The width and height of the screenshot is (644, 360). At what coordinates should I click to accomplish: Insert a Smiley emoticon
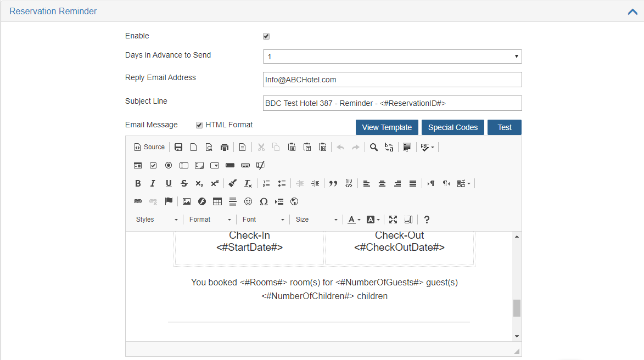coord(248,201)
